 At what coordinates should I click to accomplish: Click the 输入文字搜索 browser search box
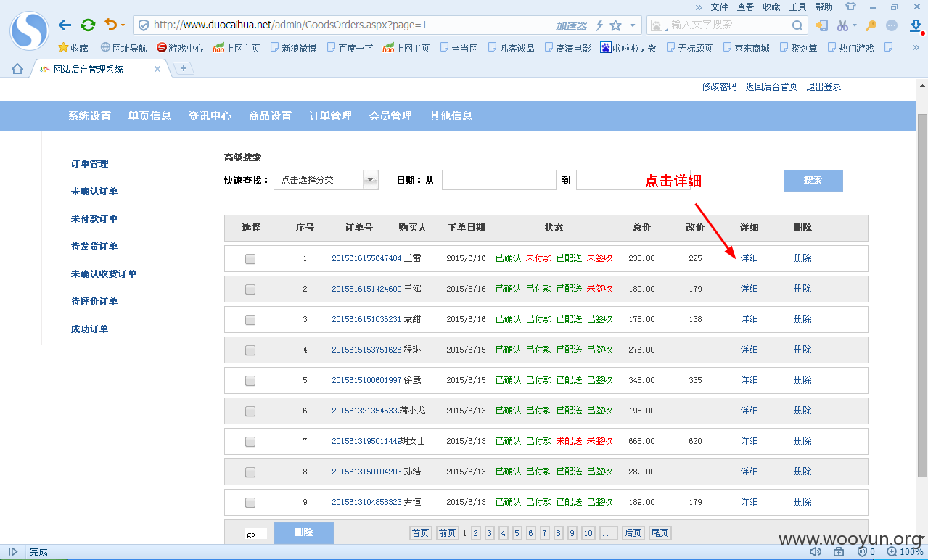(x=728, y=25)
